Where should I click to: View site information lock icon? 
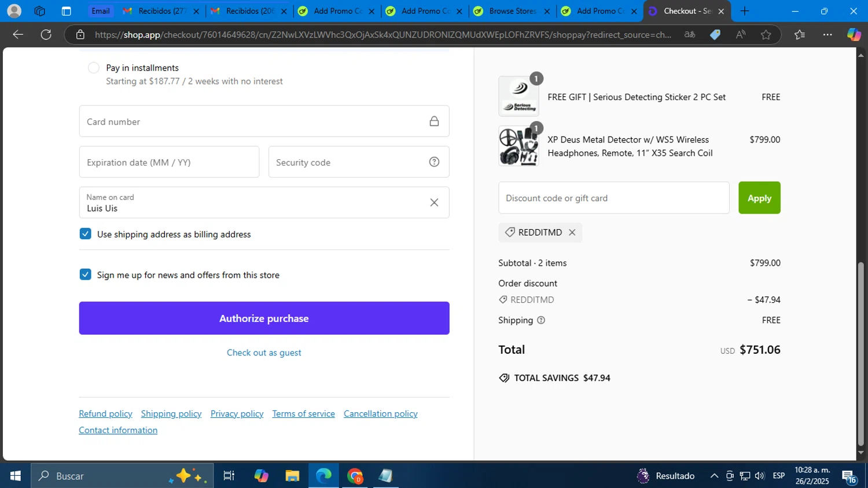(80, 35)
